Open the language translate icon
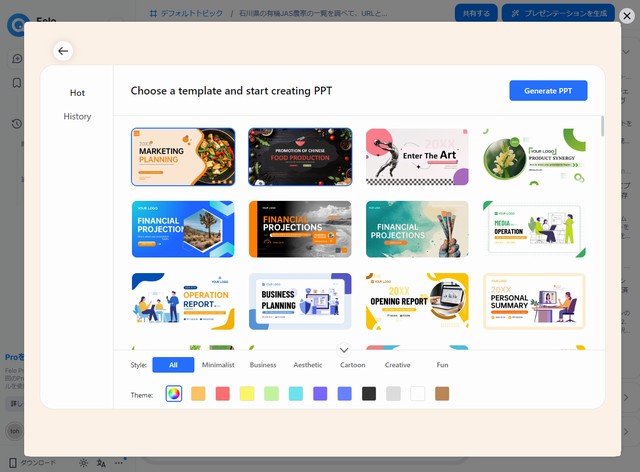The height and width of the screenshot is (472, 640). tap(101, 463)
